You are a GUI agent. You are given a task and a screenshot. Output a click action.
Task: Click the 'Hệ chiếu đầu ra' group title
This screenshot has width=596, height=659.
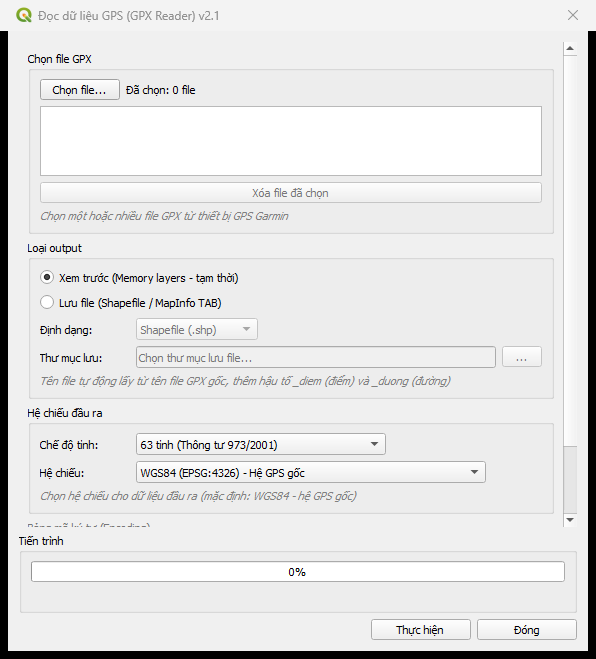click(65, 413)
